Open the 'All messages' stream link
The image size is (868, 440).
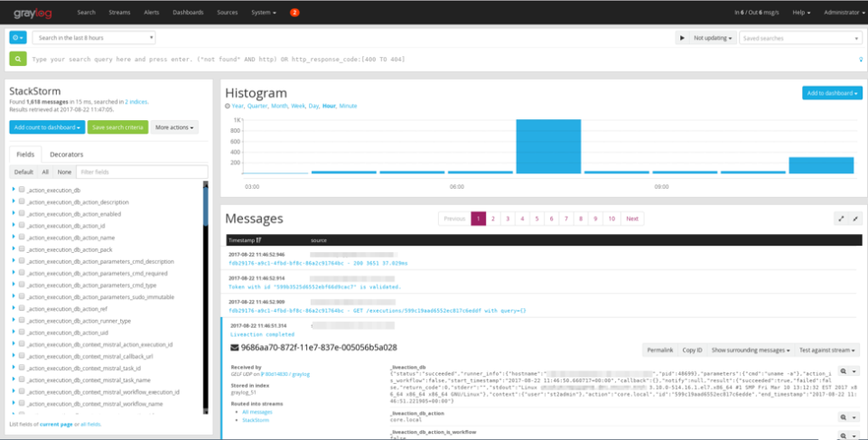point(257,412)
